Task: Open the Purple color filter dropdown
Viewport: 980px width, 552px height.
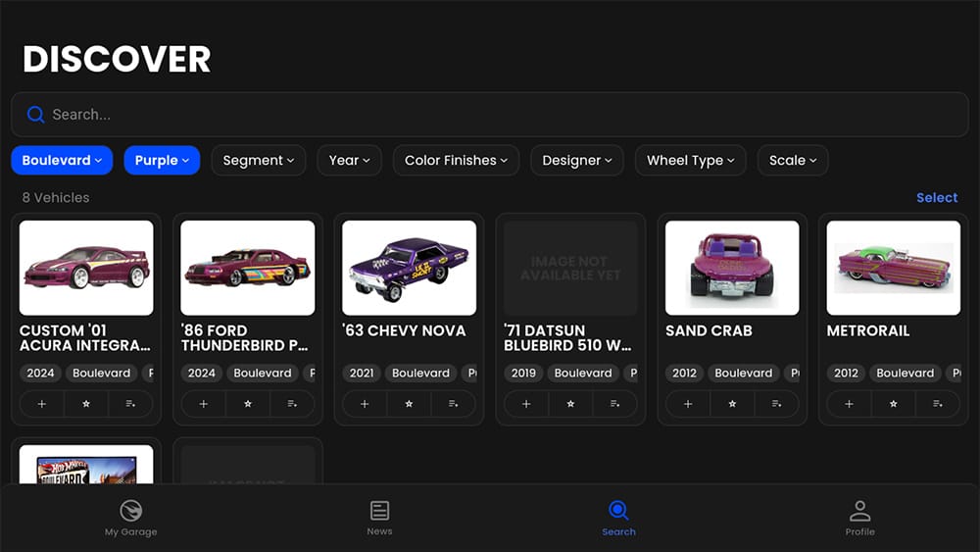Action: pos(162,160)
